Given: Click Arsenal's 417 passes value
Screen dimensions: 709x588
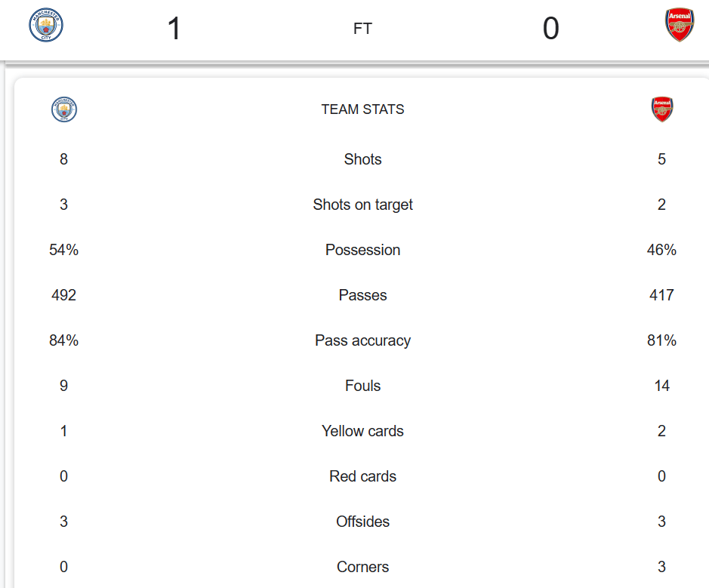Looking at the screenshot, I should tap(661, 295).
